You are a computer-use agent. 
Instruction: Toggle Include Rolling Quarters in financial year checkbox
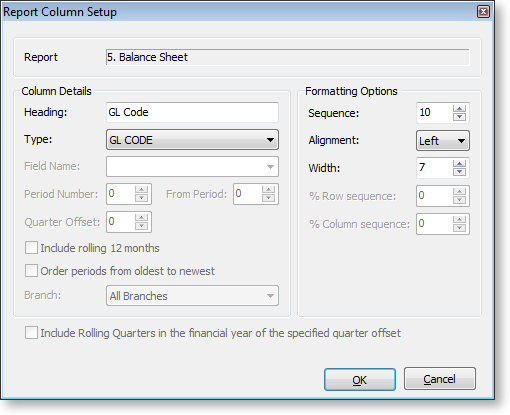pos(31,333)
